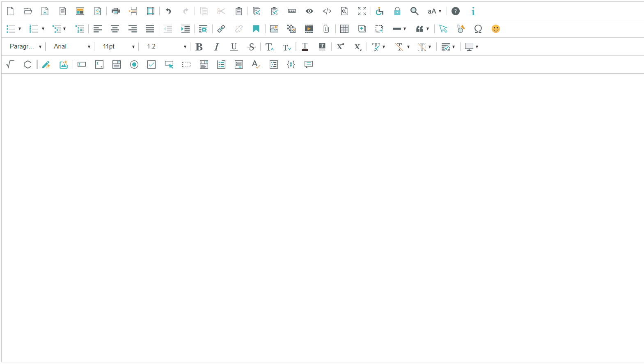644x364 pixels.
Task: Insert special character omega
Action: [478, 29]
